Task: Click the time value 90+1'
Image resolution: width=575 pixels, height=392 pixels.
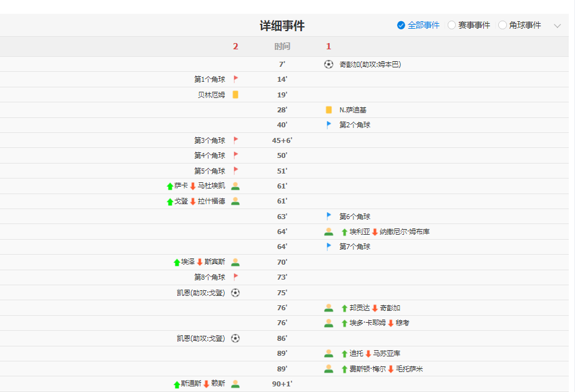Action: coord(282,384)
